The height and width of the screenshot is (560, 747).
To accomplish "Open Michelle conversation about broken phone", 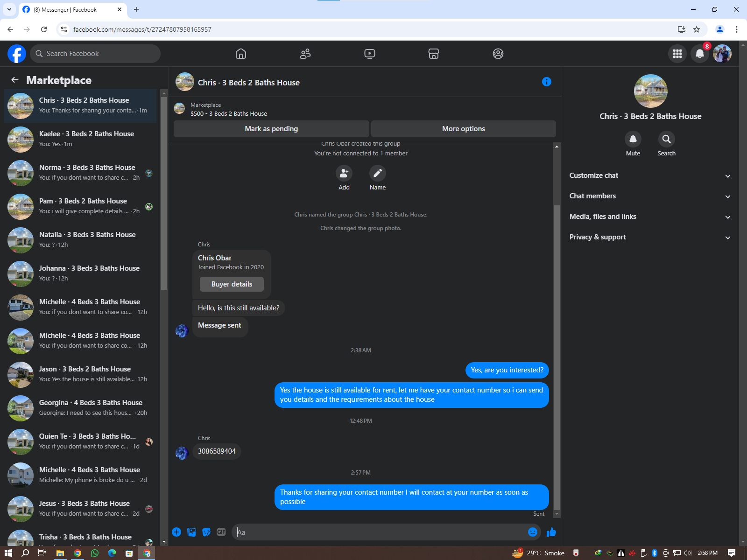I will (80, 476).
